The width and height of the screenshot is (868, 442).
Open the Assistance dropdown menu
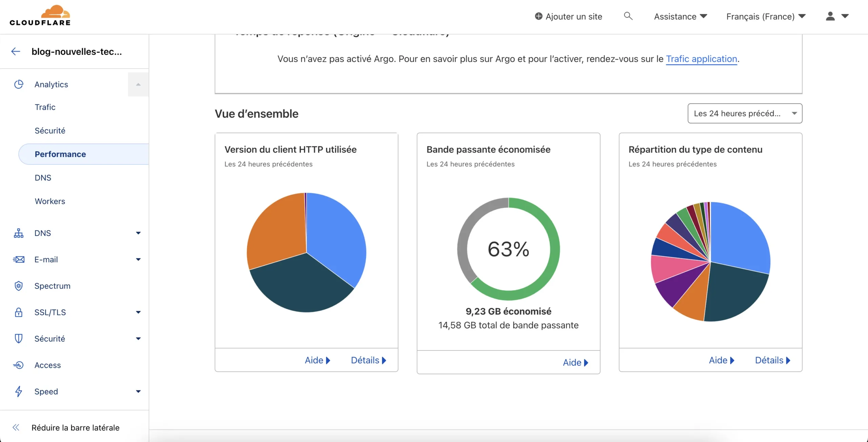click(x=680, y=16)
